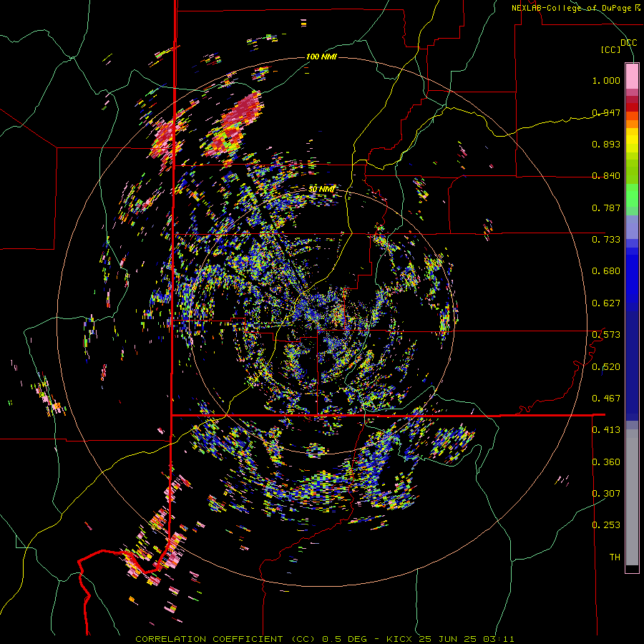Viewport: 644px width, 644px height.
Task: Select the 0.253 scale value
Action: click(x=606, y=525)
